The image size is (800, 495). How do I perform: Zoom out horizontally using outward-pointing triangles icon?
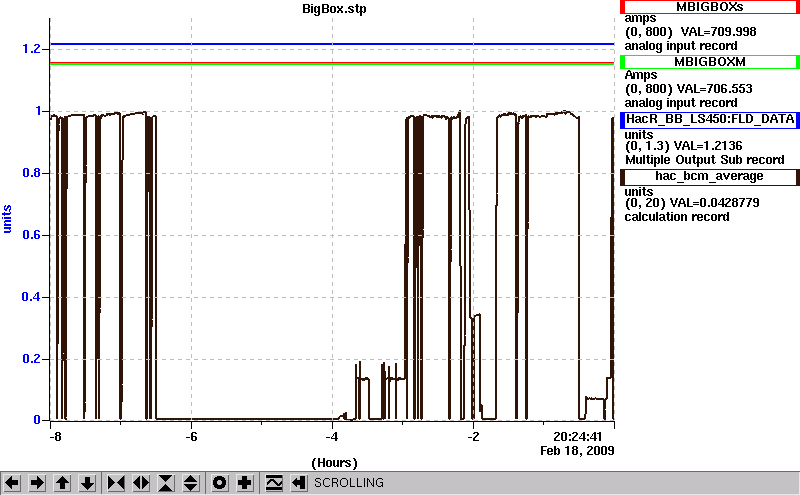point(141,483)
